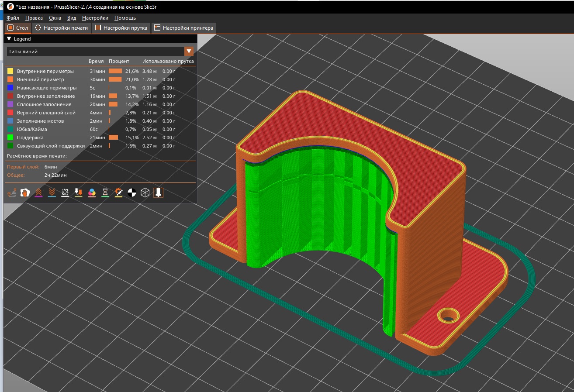The image size is (574, 392).
Task: Click the Сплошное заполнение legend label
Action: click(x=44, y=104)
